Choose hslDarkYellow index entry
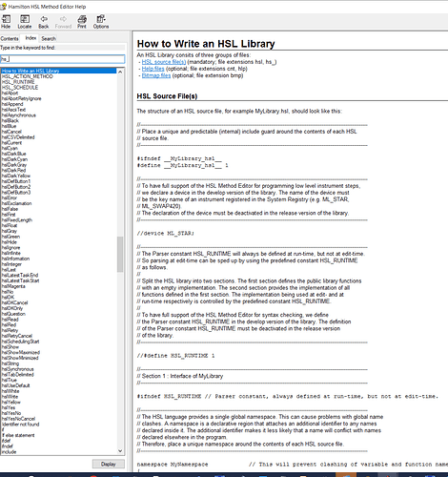The image size is (448, 477). pos(16,176)
